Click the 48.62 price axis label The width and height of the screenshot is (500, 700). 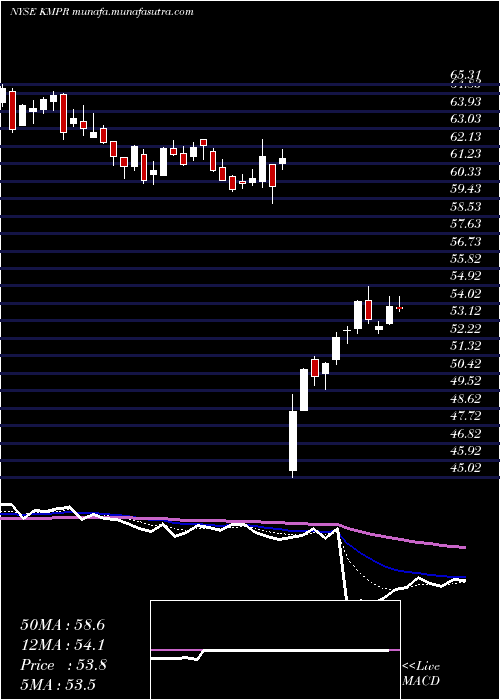pyautogui.click(x=465, y=398)
